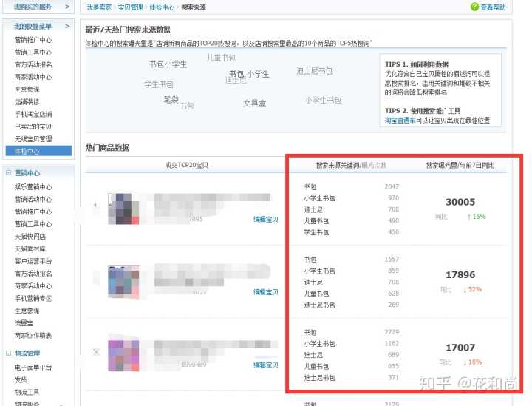This screenshot has width=532, height=406.
Task: Open 天猫素材库 sidebar item
Action: pos(30,248)
